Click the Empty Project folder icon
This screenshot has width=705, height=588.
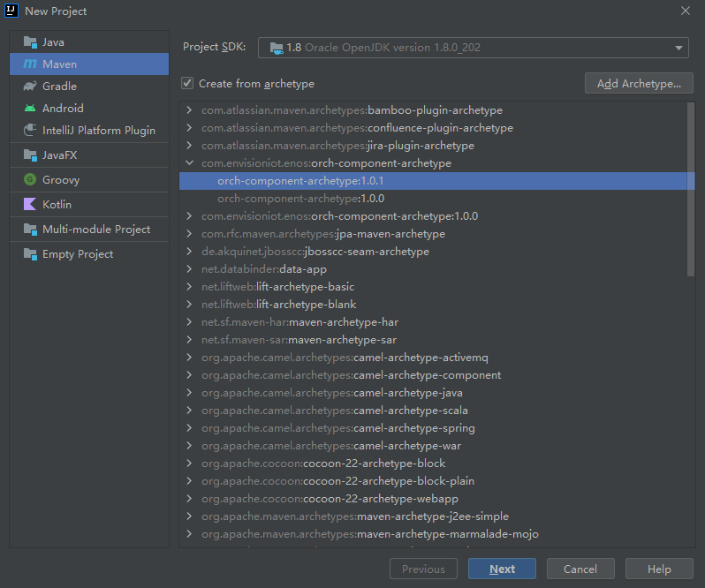tap(30, 253)
